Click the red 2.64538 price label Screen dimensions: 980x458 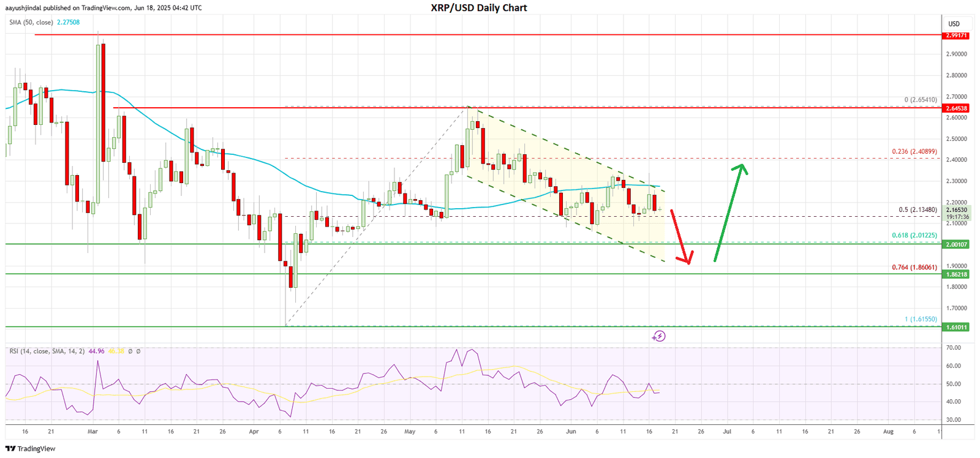click(x=956, y=108)
